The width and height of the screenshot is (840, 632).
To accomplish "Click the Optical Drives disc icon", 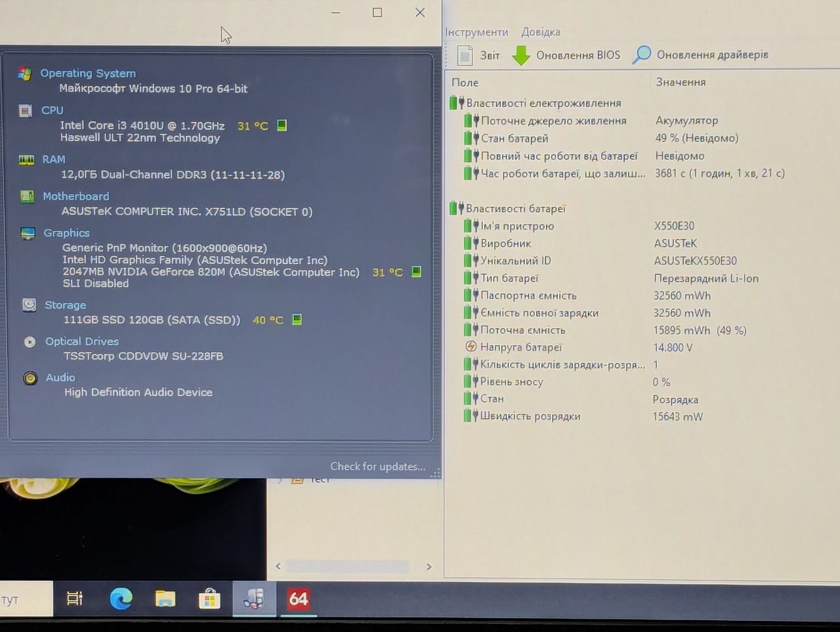I will click(x=30, y=341).
